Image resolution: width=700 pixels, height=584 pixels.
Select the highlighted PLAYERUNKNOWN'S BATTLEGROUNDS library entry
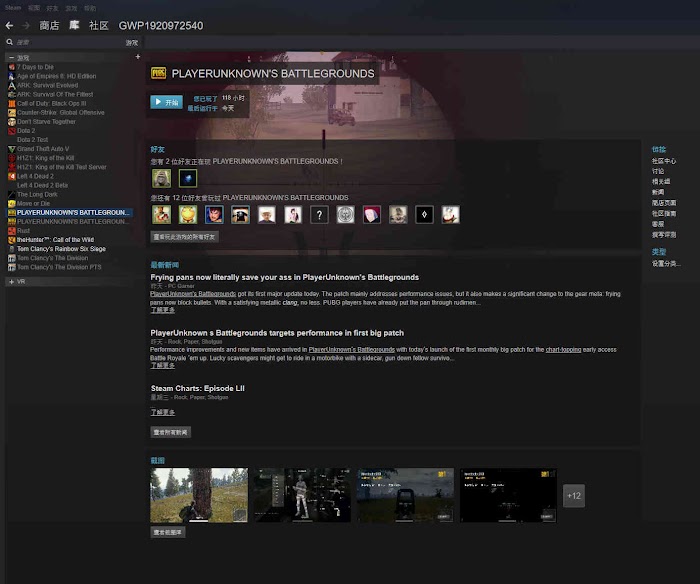click(x=70, y=213)
